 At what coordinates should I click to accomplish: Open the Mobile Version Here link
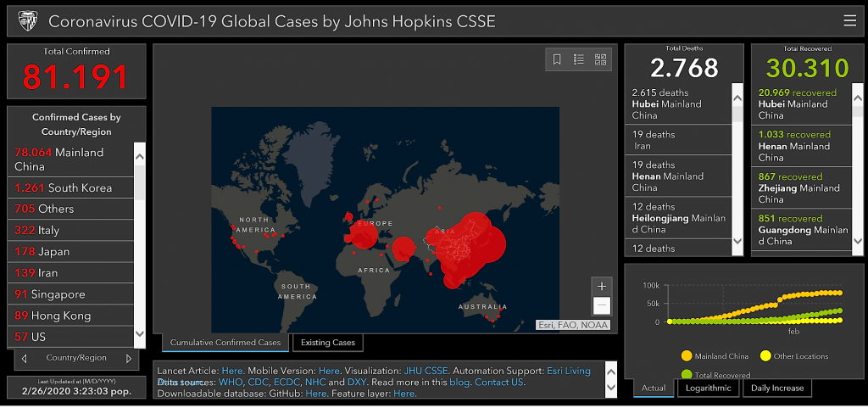point(329,371)
